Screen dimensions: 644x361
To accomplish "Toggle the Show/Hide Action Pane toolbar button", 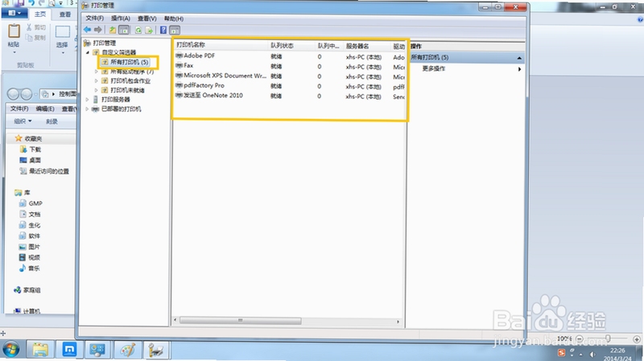I will click(x=175, y=30).
